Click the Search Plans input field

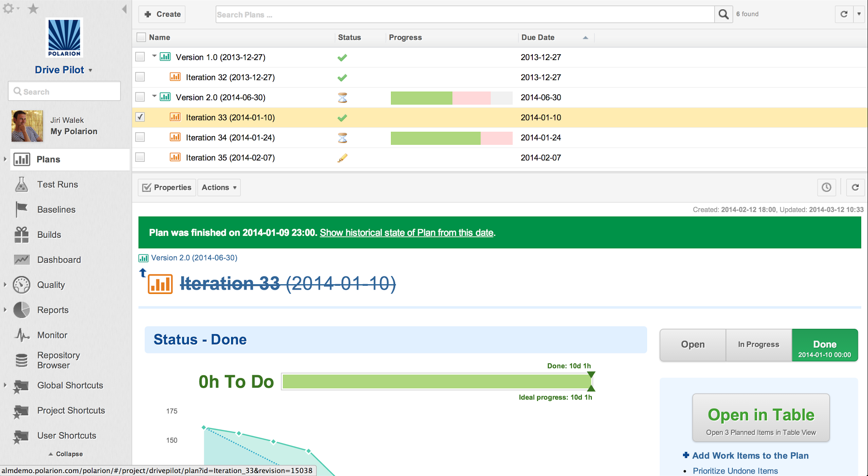[x=464, y=15]
